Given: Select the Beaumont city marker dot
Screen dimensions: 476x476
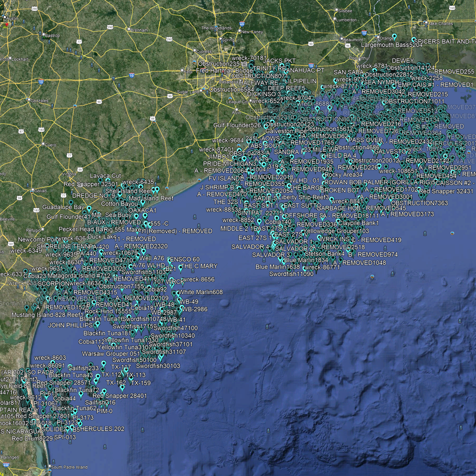Looking at the screenshot, I should (x=341, y=39).
